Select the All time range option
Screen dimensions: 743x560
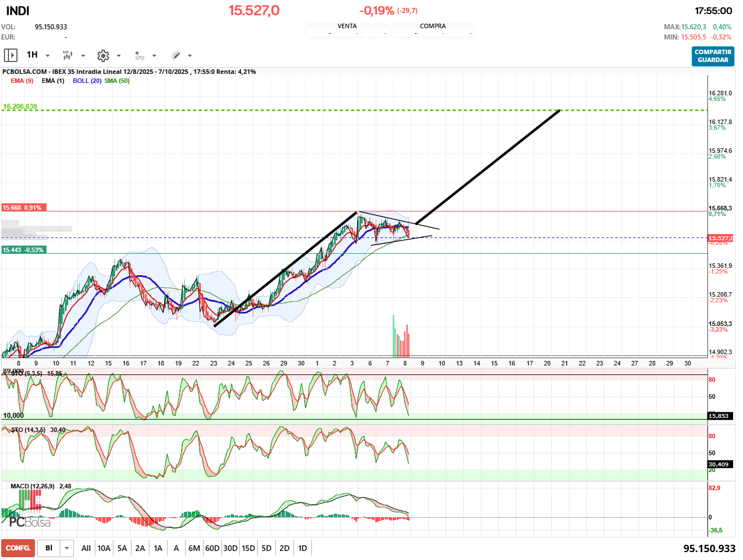click(x=86, y=548)
